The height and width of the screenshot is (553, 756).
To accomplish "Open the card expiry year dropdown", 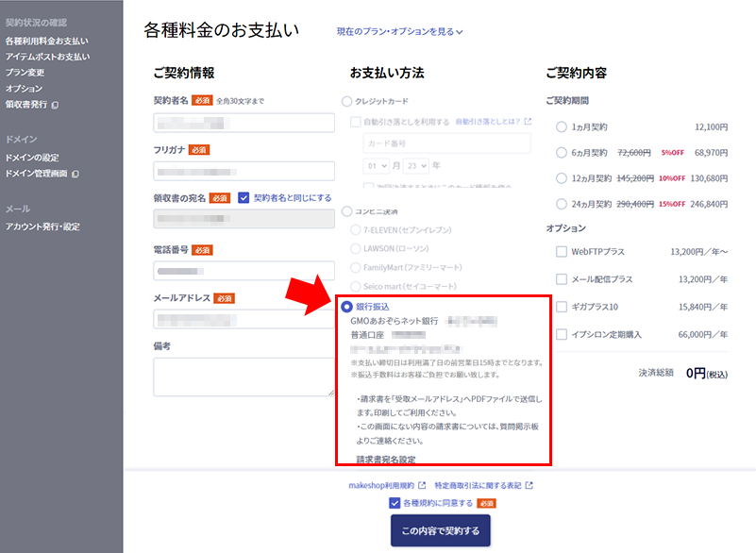I will point(416,166).
